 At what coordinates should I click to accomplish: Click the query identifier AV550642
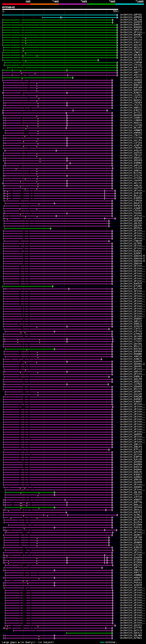(8, 8)
